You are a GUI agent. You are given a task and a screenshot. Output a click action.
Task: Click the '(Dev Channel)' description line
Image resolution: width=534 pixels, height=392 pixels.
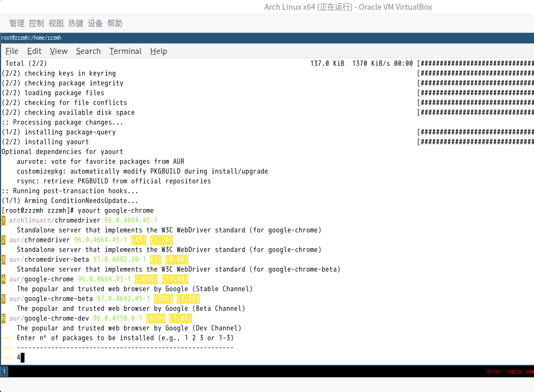(129, 328)
